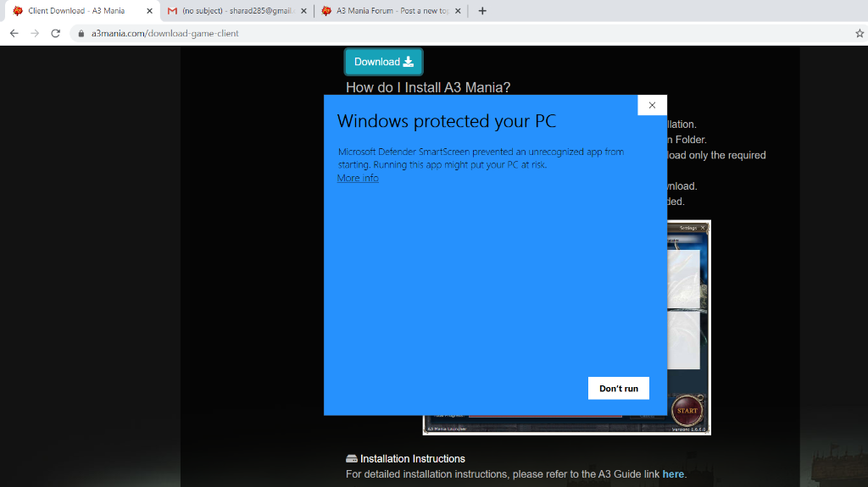The height and width of the screenshot is (487, 868).
Task: Close the Gmail (no subject) tab
Action: 303,11
